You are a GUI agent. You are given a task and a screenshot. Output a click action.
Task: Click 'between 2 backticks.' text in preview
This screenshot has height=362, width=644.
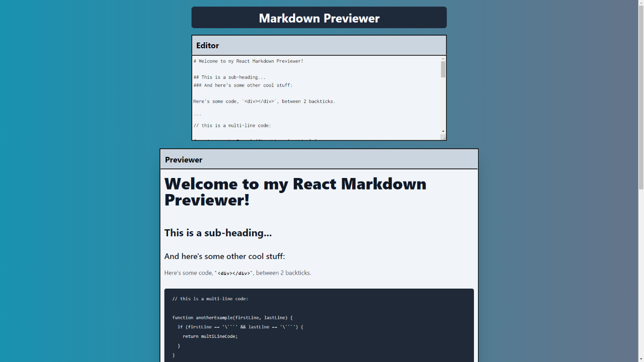coord(284,273)
